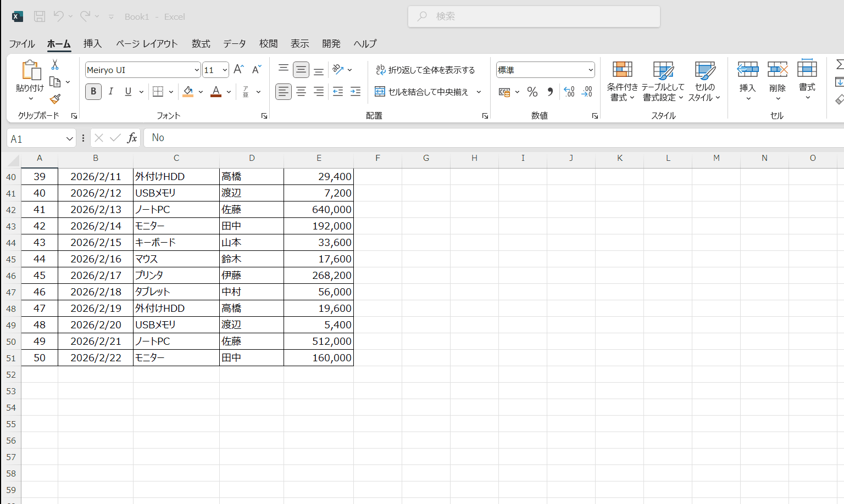Click the Cut scissors icon
The image size is (844, 504).
[x=55, y=65]
